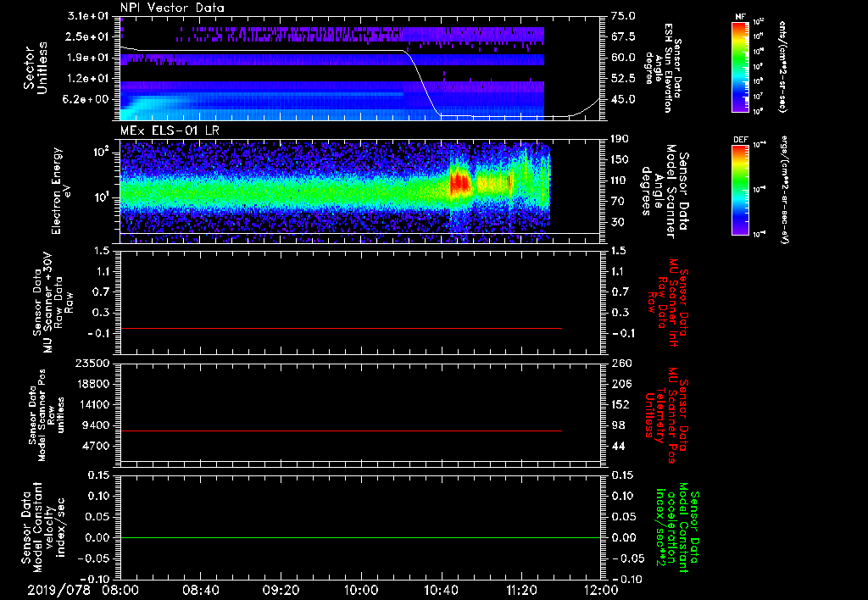The height and width of the screenshot is (600, 868).
Task: Click the red electron burst near 10:40
Action: pyautogui.click(x=459, y=183)
